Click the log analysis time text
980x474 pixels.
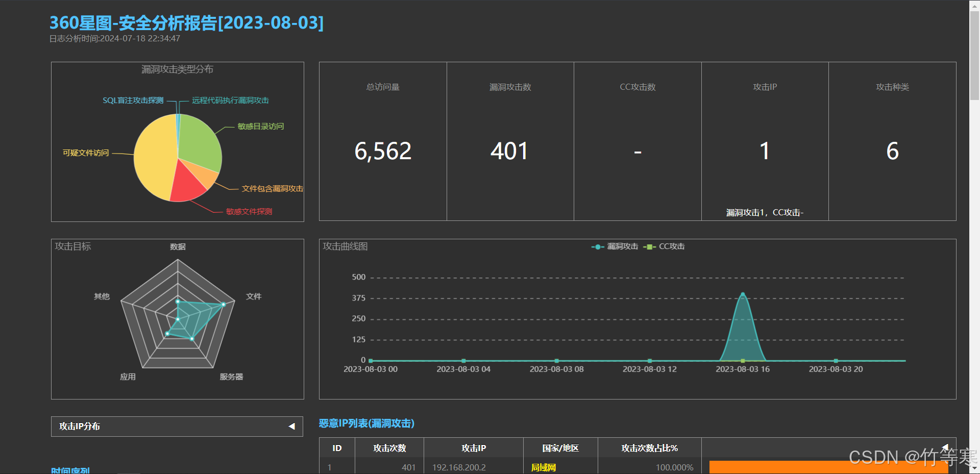coord(115,39)
